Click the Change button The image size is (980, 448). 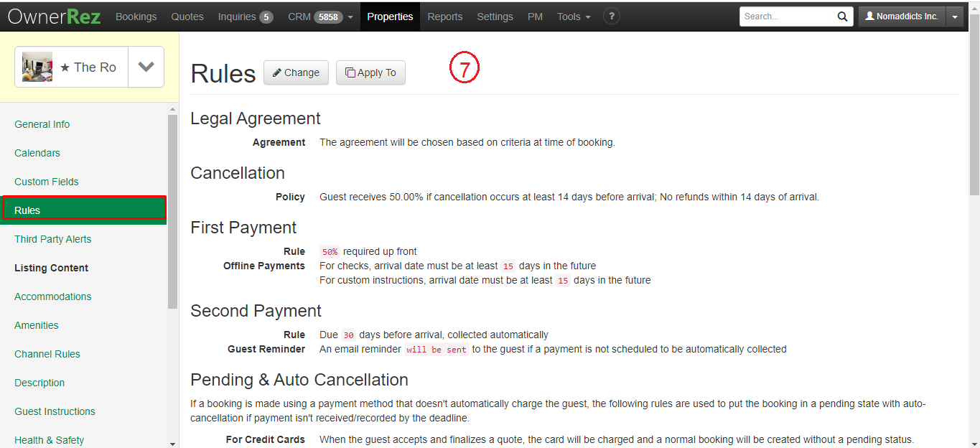296,73
